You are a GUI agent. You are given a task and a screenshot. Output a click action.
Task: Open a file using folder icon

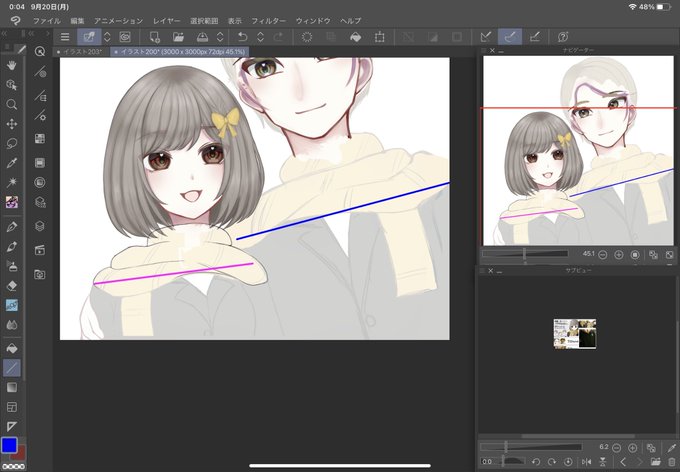178,37
